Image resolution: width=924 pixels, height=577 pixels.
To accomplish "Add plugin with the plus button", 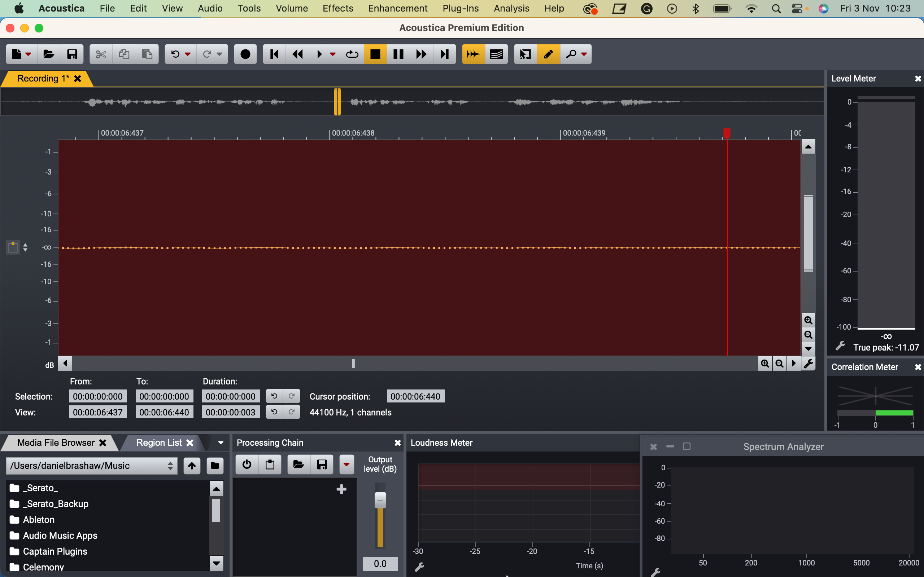I will pos(341,489).
